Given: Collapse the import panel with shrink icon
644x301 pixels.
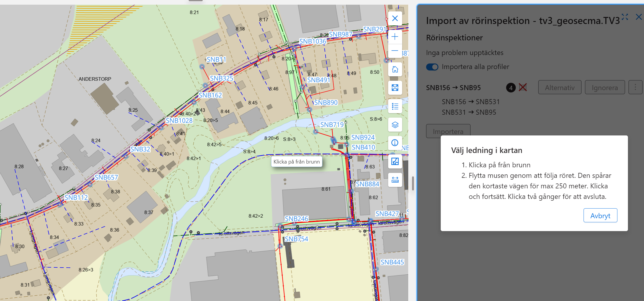Looking at the screenshot, I should coord(625,17).
